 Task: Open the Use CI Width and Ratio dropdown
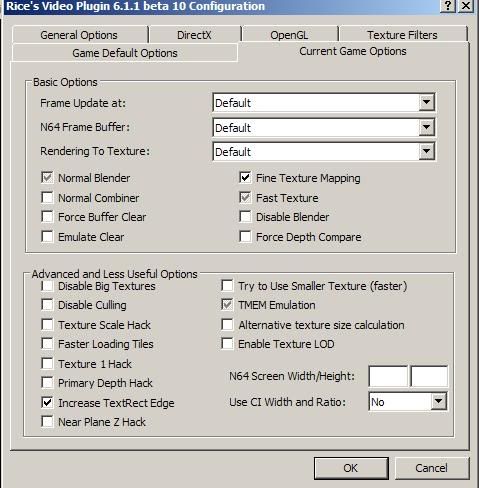pos(408,402)
